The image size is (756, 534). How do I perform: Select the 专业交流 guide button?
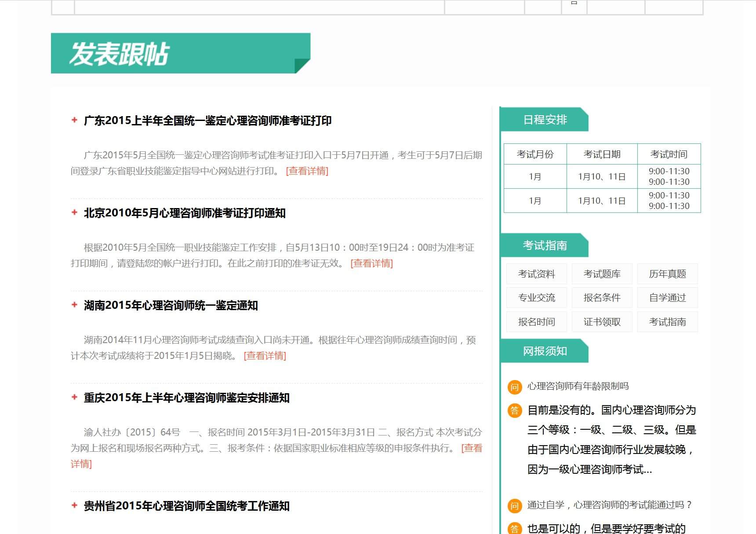pyautogui.click(x=537, y=298)
